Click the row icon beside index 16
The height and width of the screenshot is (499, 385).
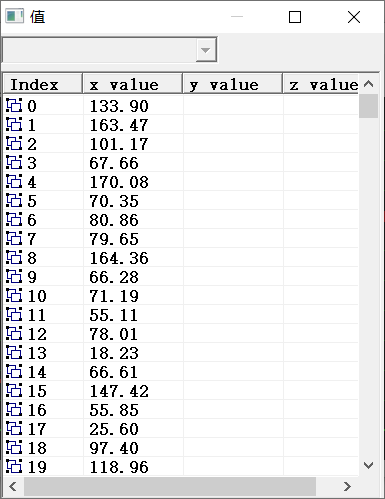coord(14,409)
